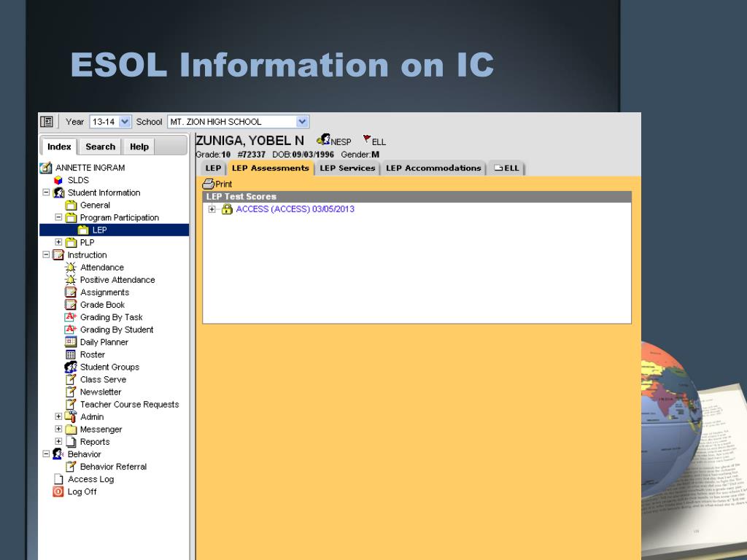747x560 pixels.
Task: Click the SLDS cube icon
Action: point(58,180)
